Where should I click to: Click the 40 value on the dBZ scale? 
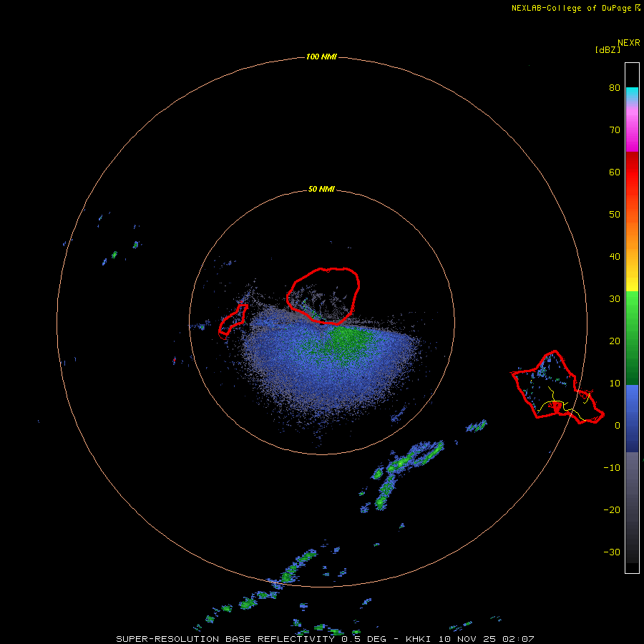tap(615, 257)
